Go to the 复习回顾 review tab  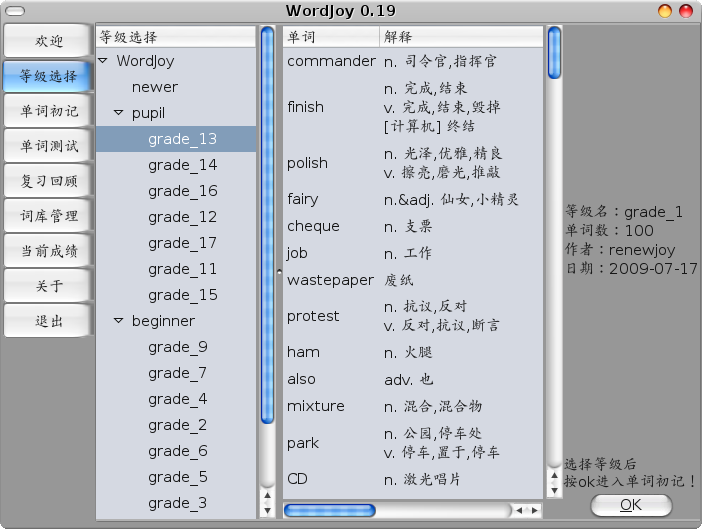pyautogui.click(x=49, y=181)
